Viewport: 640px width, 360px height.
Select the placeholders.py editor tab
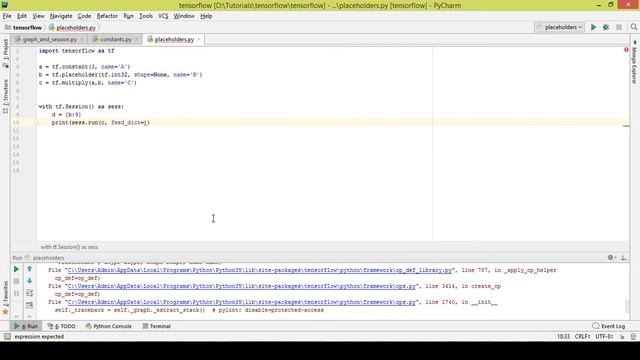[174, 39]
